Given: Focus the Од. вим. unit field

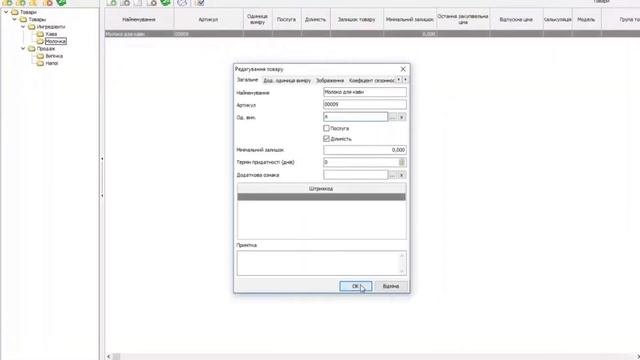Looking at the screenshot, I should pos(356,117).
